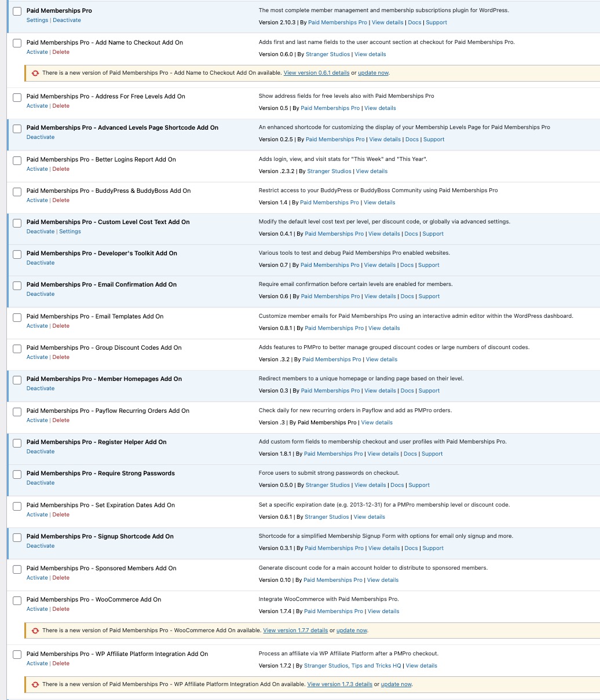Image resolution: width=600 pixels, height=700 pixels.
Task: Click update now for Add Name to Checkout
Action: (x=374, y=73)
